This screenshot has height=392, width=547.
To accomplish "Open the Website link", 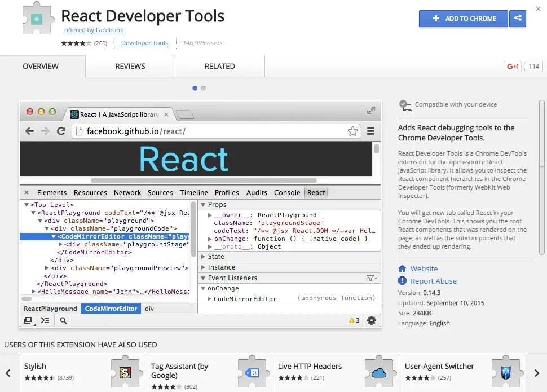I will coord(424,268).
